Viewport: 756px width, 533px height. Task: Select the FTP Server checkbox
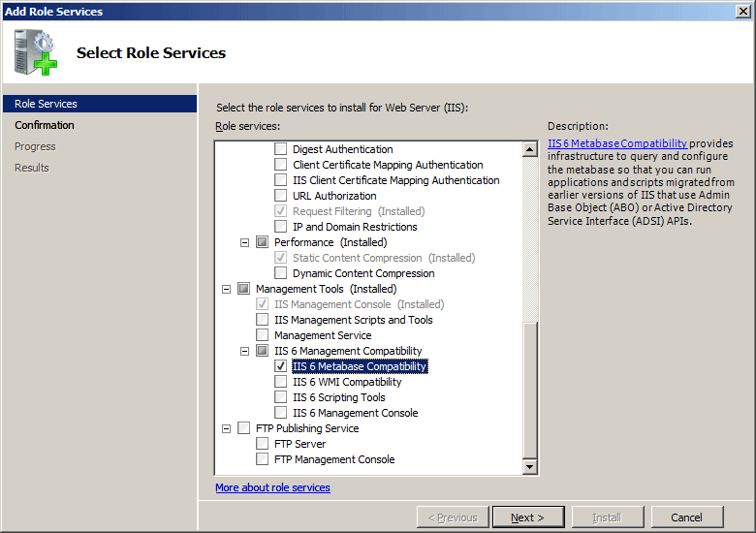pos(263,444)
